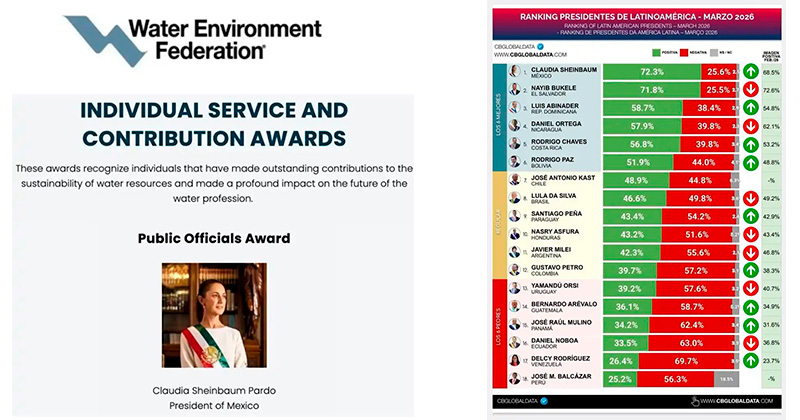800x420 pixels.
Task: Click the www.cbglobaldata.com link in footer
Action: (735, 401)
